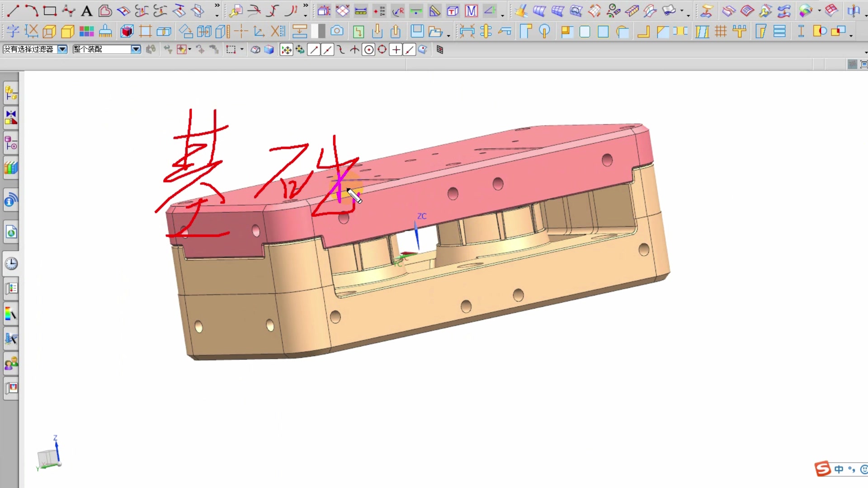Viewport: 868px width, 488px height.
Task: Open rectangle selection mode dropdown arrow
Action: (x=242, y=49)
